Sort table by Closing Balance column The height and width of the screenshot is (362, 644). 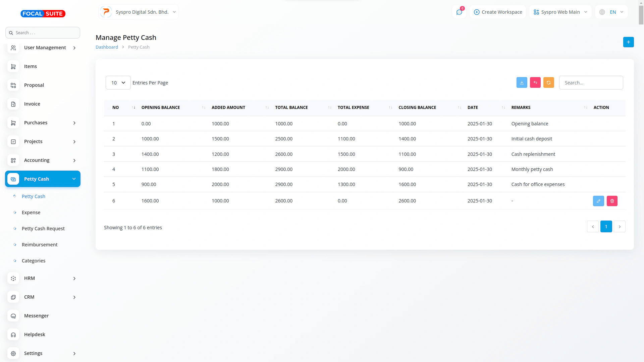417,107
